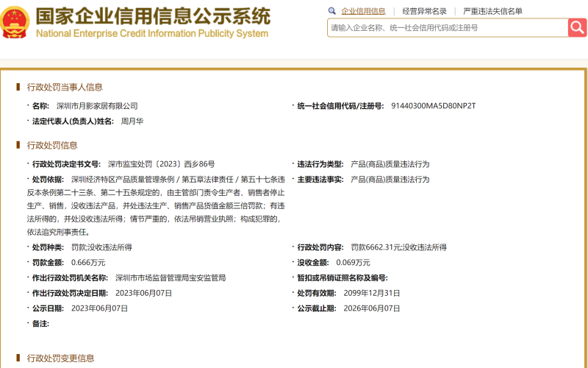The height and width of the screenshot is (368, 588).
Task: Click the 法定代表人(负责人)姓名 label
Action: click(x=73, y=121)
